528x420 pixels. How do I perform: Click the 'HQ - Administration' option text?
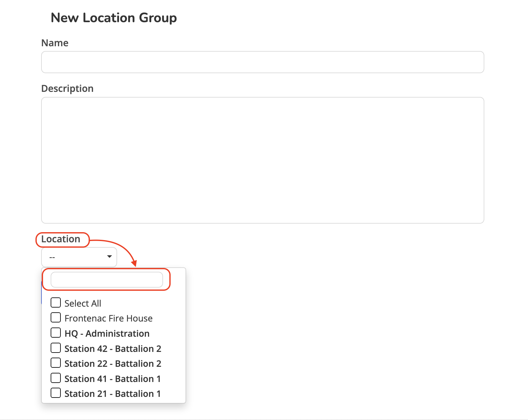point(107,334)
